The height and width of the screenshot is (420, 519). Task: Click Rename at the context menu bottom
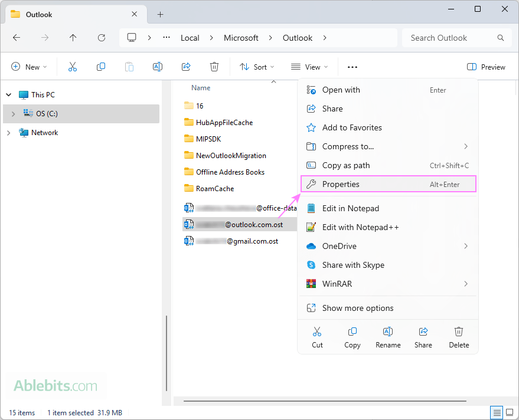(x=388, y=337)
